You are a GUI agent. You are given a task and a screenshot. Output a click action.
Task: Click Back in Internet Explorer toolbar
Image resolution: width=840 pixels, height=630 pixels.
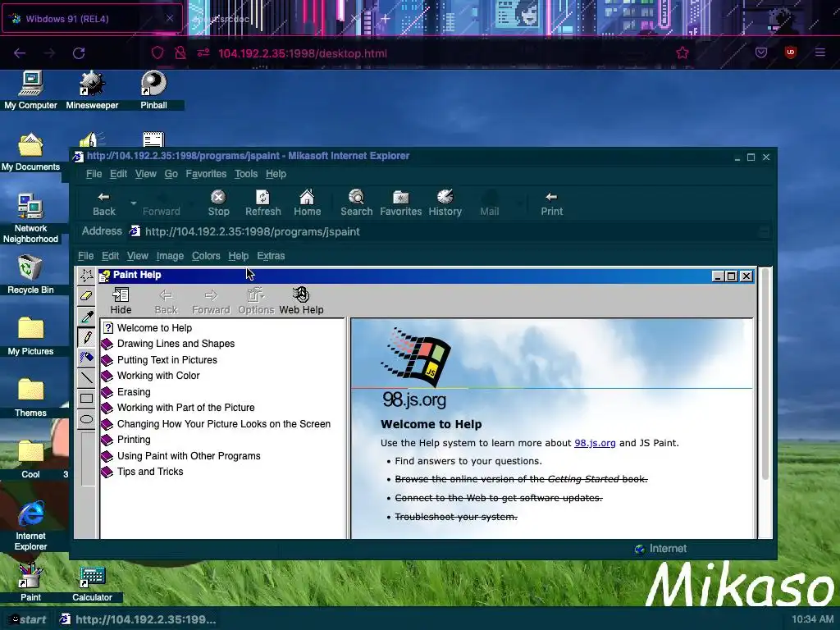(x=104, y=203)
